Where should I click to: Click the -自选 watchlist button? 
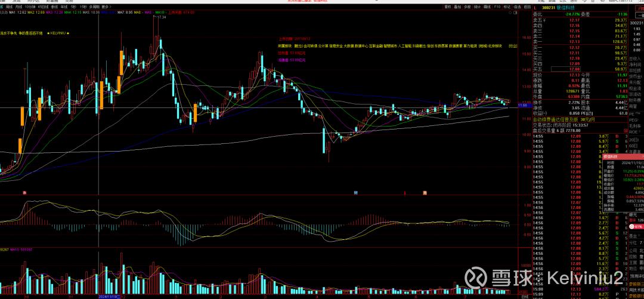pyautogui.click(x=516, y=7)
